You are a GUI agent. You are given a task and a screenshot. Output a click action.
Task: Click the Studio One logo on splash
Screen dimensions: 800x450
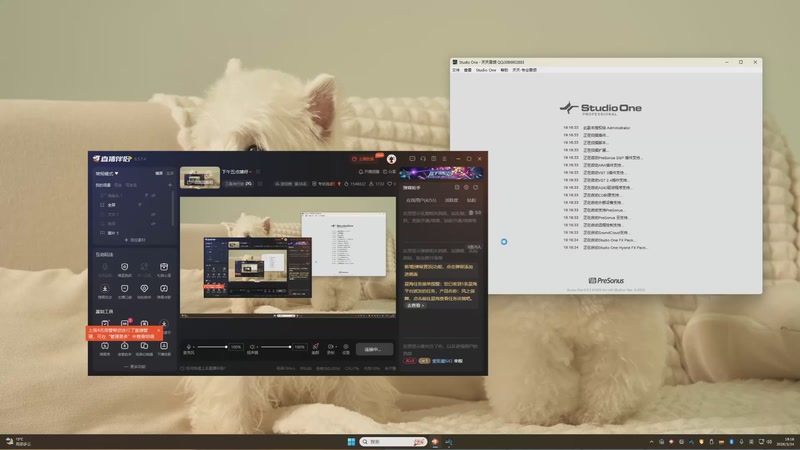point(601,108)
